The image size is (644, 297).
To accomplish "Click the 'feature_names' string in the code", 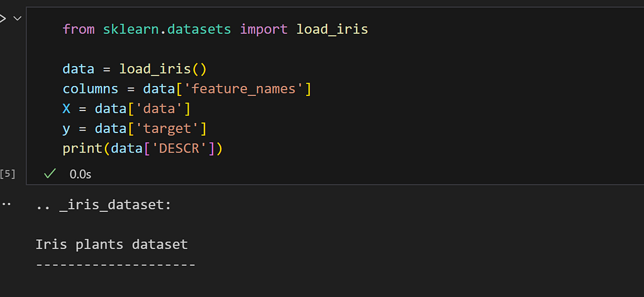I will pyautogui.click(x=243, y=89).
